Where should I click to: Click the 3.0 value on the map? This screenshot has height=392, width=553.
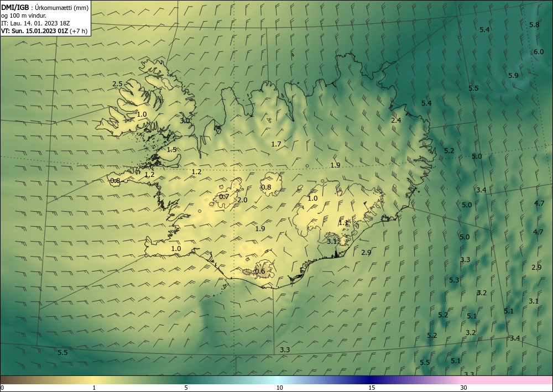pos(185,121)
